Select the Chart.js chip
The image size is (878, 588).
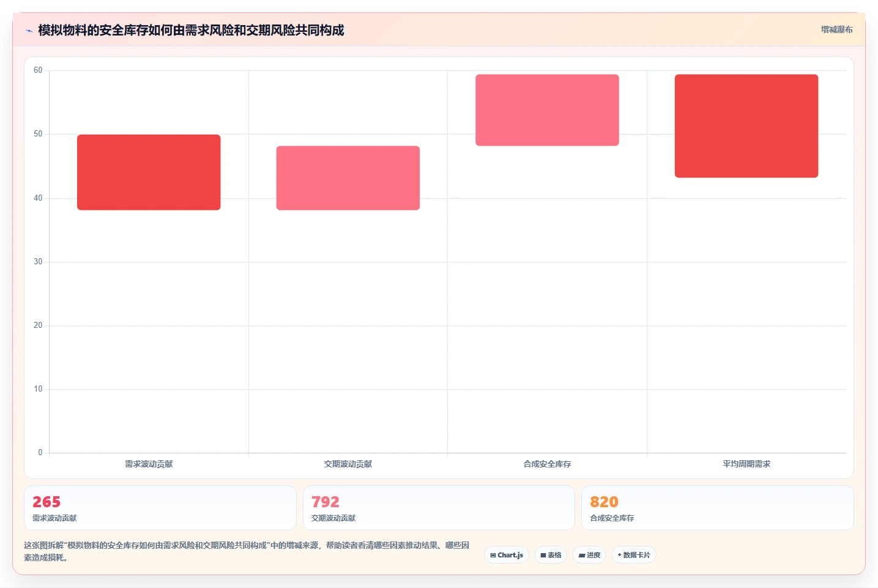click(507, 555)
